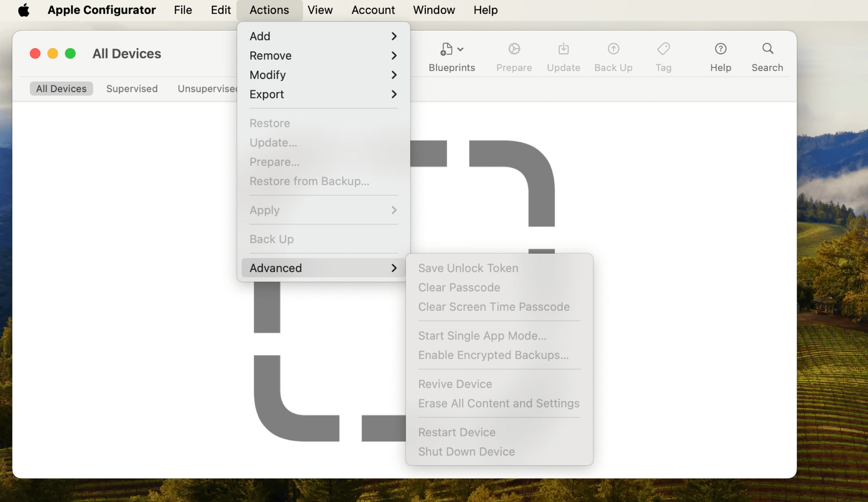Choose Update… in Actions menu
Image resolution: width=868 pixels, height=502 pixels.
(323, 142)
